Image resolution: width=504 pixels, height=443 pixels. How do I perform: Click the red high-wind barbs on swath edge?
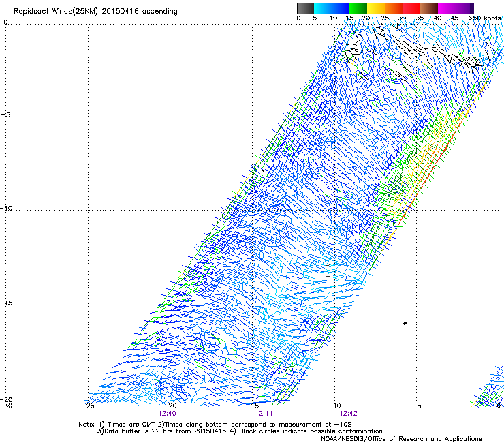click(x=428, y=179)
